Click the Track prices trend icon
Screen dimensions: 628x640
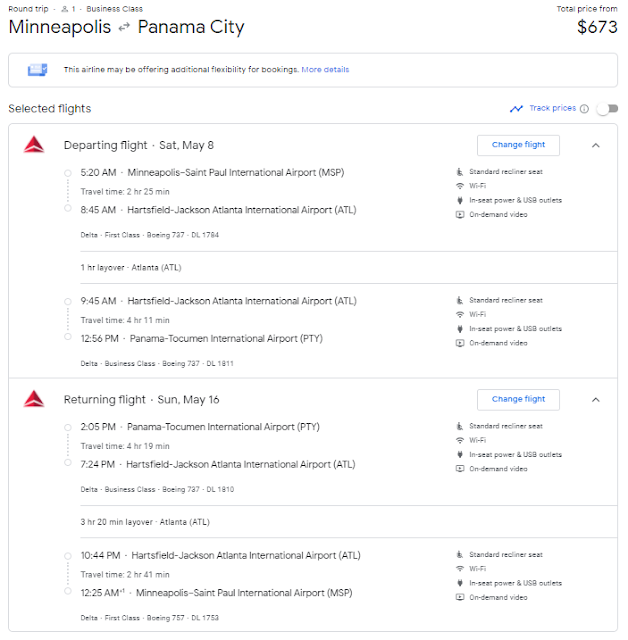[x=516, y=108]
